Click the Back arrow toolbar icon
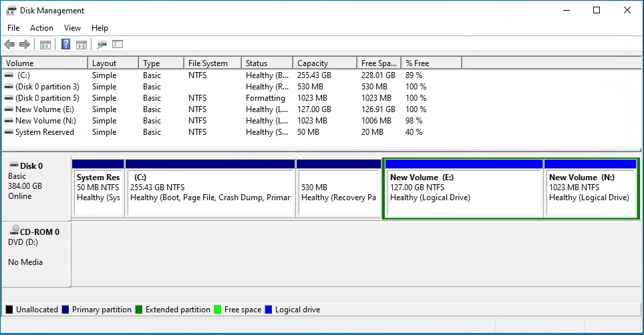This screenshot has height=335, width=644. (9, 45)
